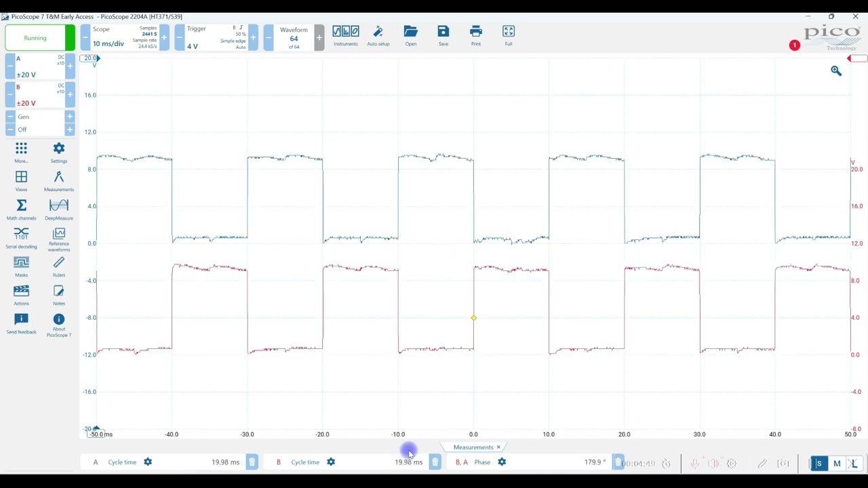868x488 pixels.
Task: Switch to Full screen view
Action: (x=508, y=36)
